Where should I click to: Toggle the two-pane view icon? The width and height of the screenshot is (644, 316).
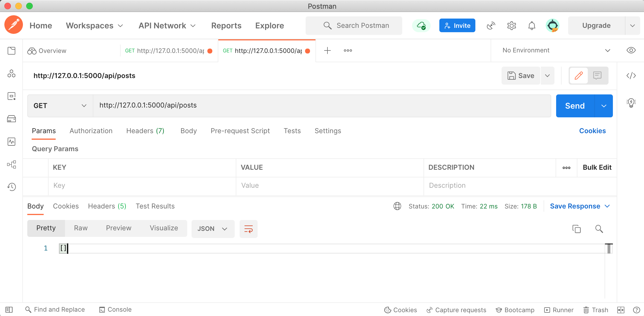tap(621, 310)
